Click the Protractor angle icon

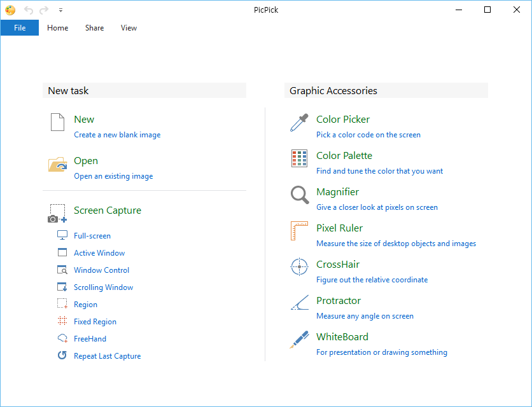(299, 304)
